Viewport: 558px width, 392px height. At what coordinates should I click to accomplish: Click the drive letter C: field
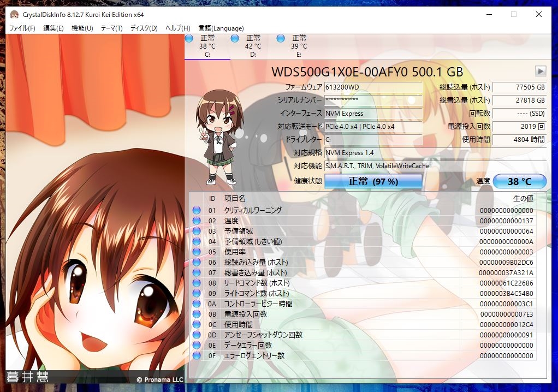coord(373,139)
